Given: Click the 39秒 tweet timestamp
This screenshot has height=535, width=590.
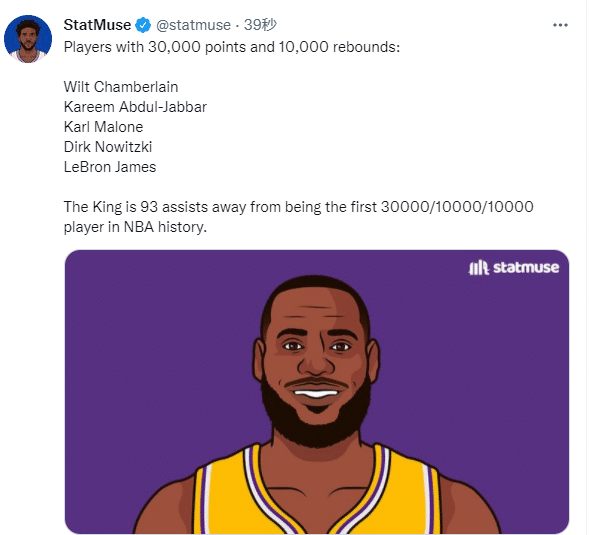Looking at the screenshot, I should coord(260,25).
